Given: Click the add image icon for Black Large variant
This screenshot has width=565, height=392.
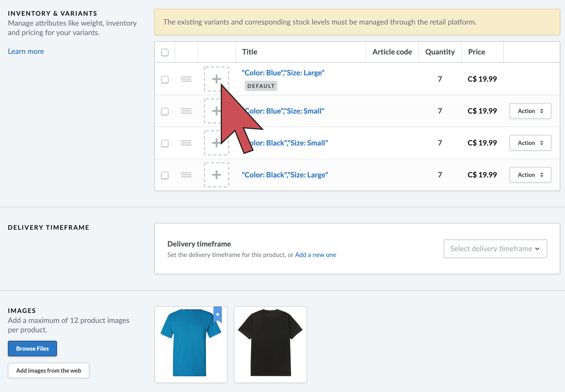Looking at the screenshot, I should [217, 174].
